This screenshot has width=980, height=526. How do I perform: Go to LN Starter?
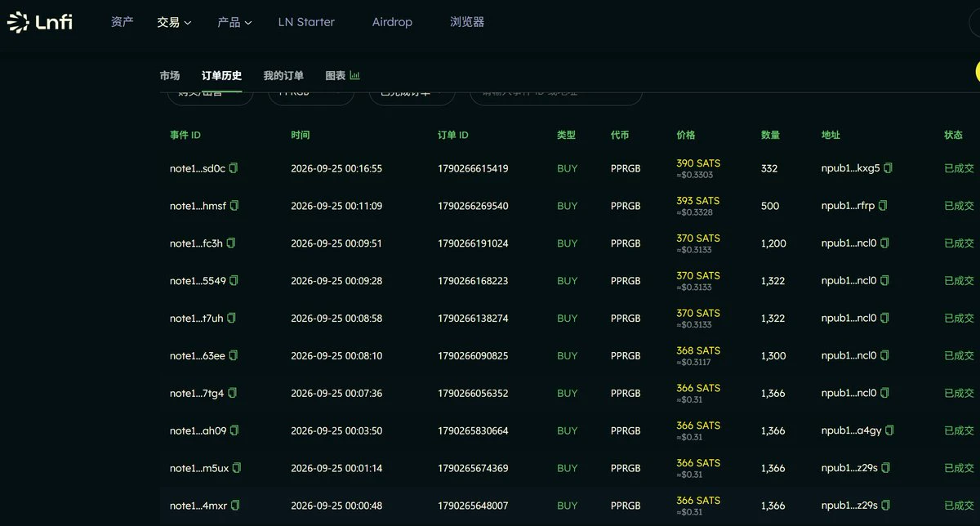[x=306, y=22]
